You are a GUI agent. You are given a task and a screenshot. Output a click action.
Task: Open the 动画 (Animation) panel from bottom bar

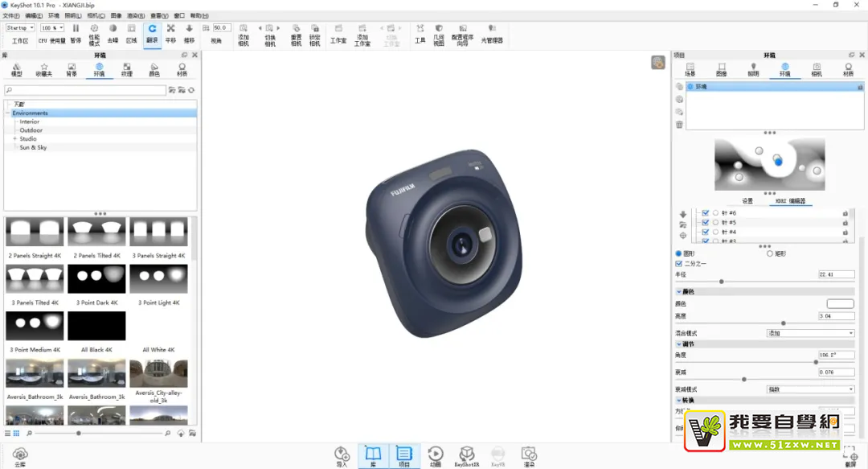pos(436,455)
